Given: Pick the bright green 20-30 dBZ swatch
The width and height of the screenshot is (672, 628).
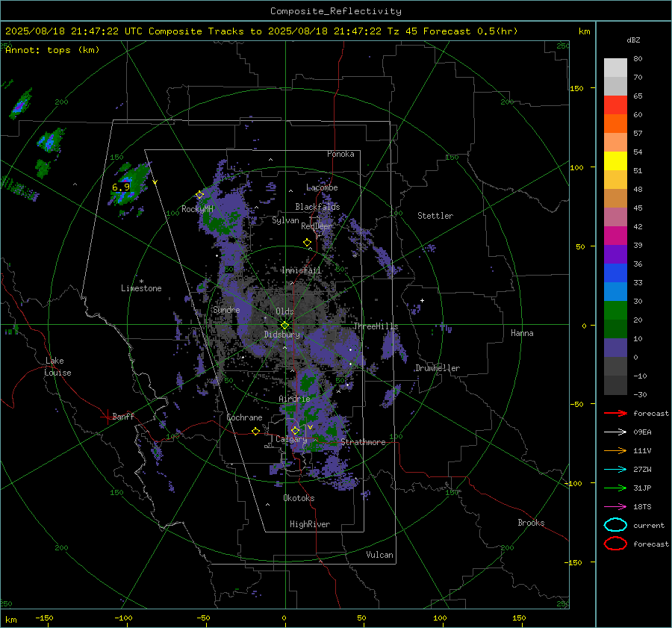Looking at the screenshot, I should pyautogui.click(x=615, y=311).
